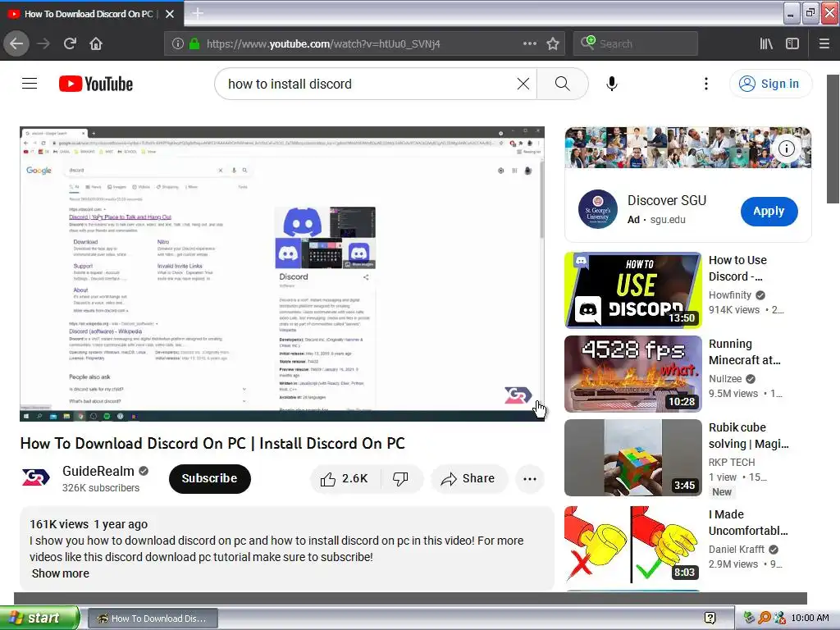Go to YouTube home via logo
The image size is (840, 630).
point(96,84)
